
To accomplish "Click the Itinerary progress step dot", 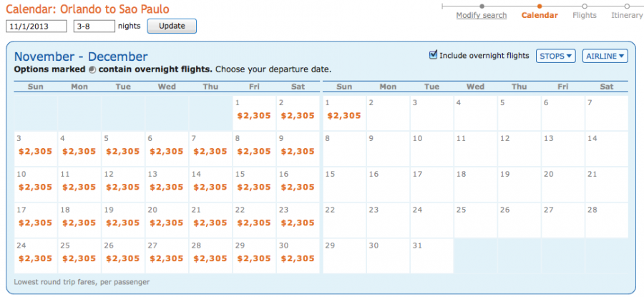I will [627, 6].
